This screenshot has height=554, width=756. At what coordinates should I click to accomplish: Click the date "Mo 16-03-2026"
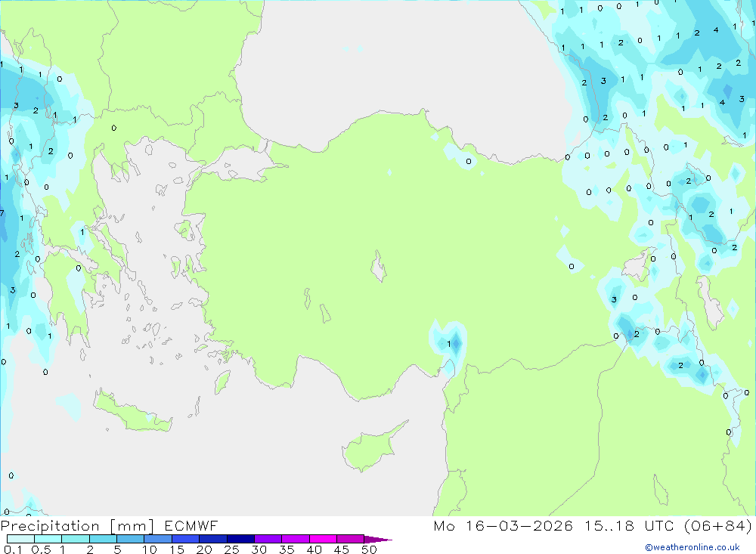coord(503,525)
